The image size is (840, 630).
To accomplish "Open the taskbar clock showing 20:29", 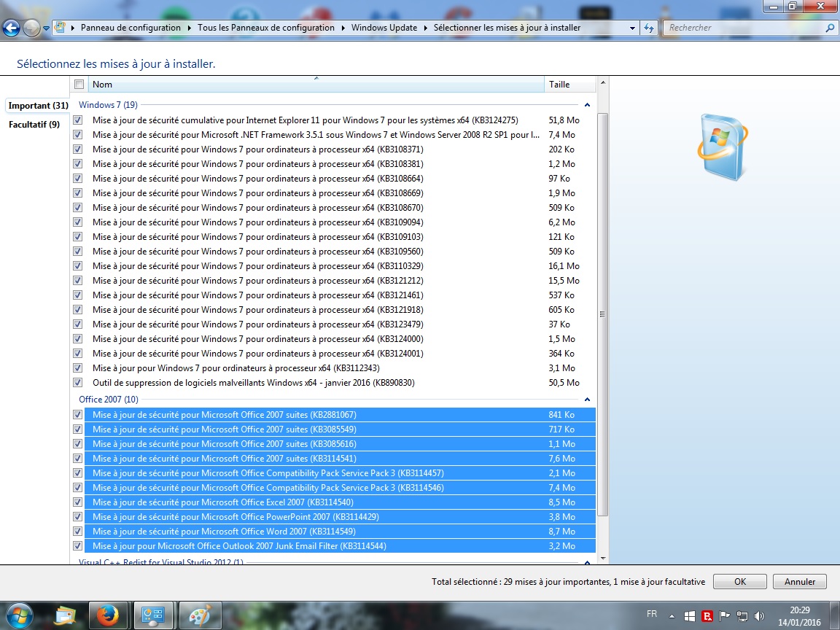I will coord(799,616).
